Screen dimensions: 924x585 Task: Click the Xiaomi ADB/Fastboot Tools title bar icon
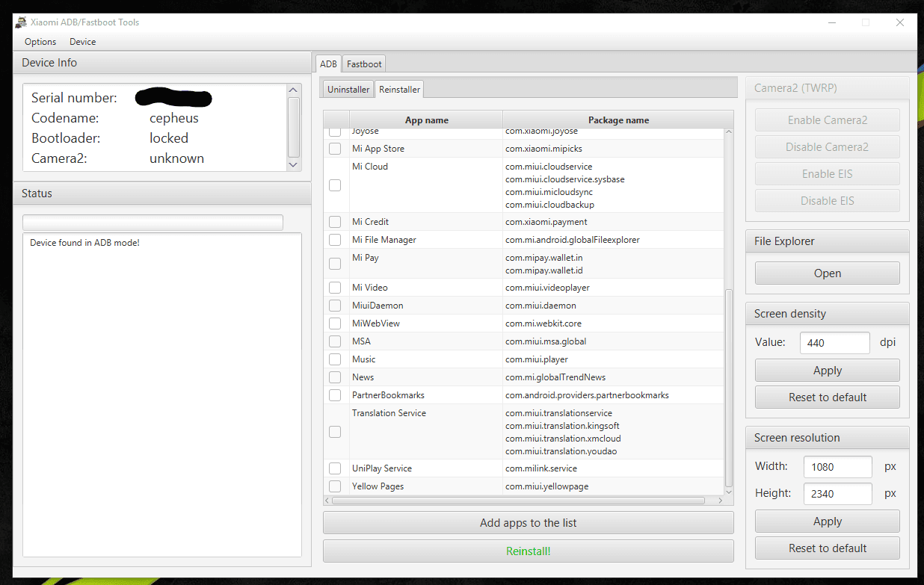(x=21, y=22)
